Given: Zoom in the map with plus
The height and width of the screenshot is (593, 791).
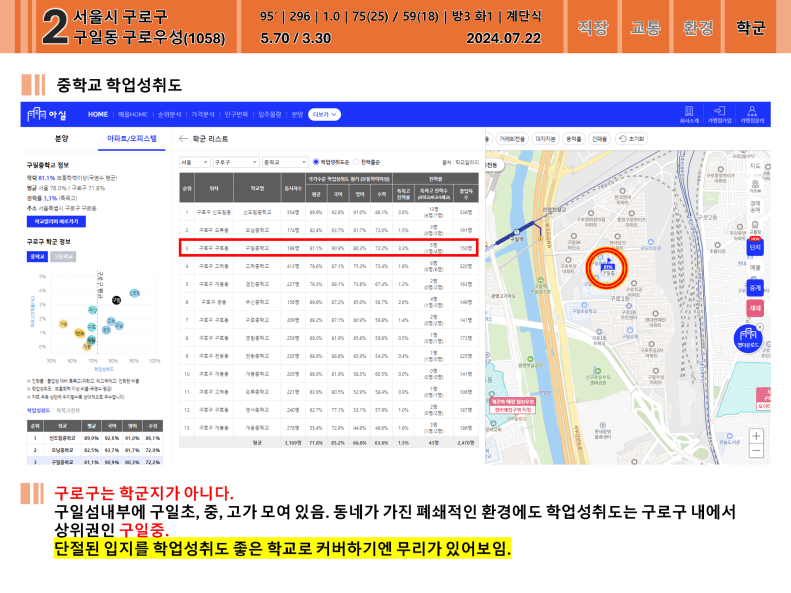Looking at the screenshot, I should 756,435.
